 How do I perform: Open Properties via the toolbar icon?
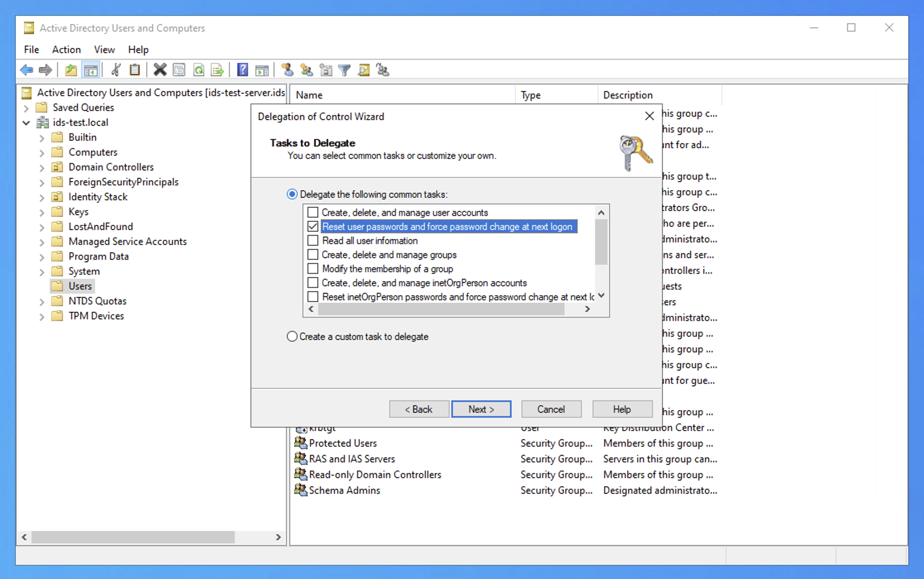pyautogui.click(x=179, y=70)
